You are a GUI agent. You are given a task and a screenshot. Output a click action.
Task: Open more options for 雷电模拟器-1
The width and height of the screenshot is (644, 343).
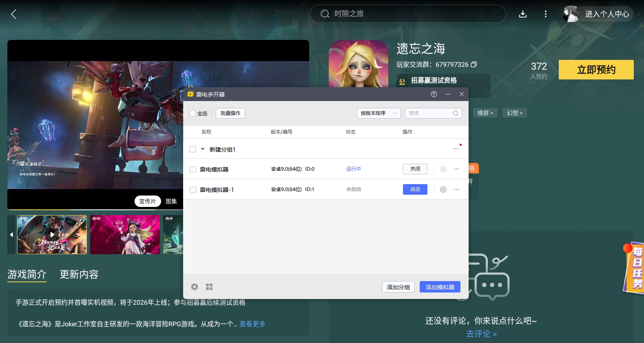tap(456, 189)
